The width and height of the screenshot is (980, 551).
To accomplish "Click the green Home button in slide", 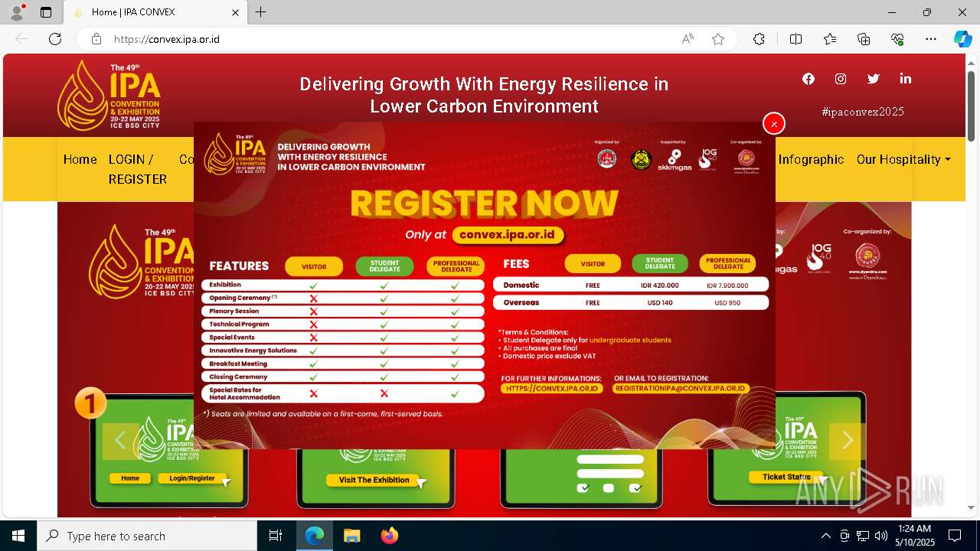I will (130, 478).
